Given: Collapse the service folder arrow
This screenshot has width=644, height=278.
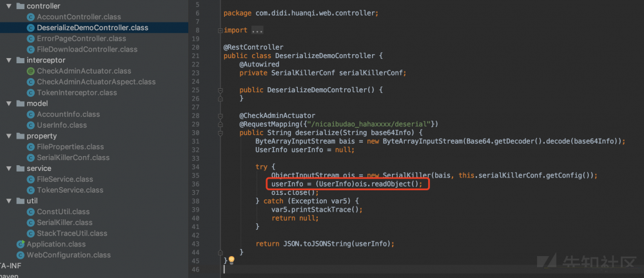Looking at the screenshot, I should point(9,168).
